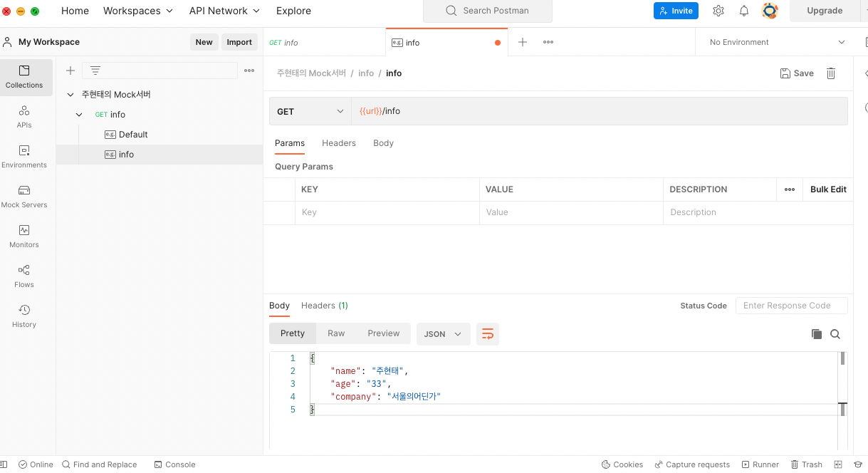Viewport: 868px width, 473px height.
Task: Toggle two-pane view icon in status bar
Action: (x=838, y=464)
